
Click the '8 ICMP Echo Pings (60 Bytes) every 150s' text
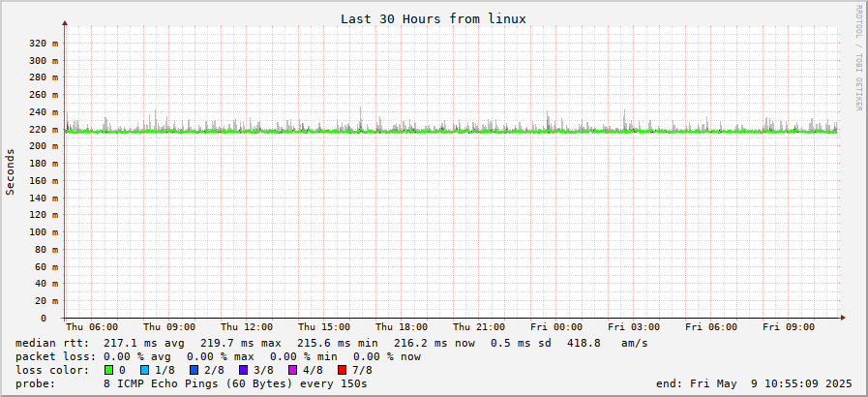pyautogui.click(x=235, y=383)
